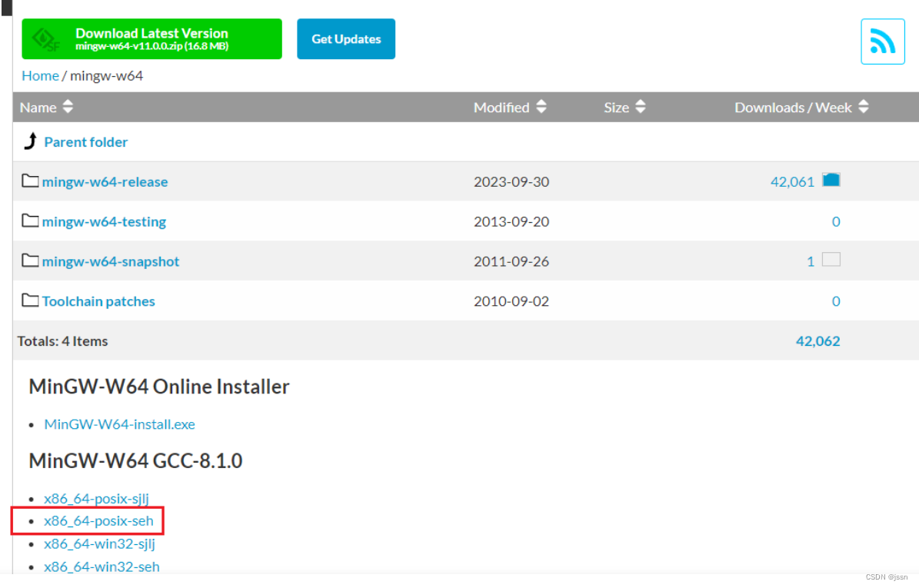Image resolution: width=919 pixels, height=588 pixels.
Task: Go to Home breadcrumb link
Action: tap(41, 75)
